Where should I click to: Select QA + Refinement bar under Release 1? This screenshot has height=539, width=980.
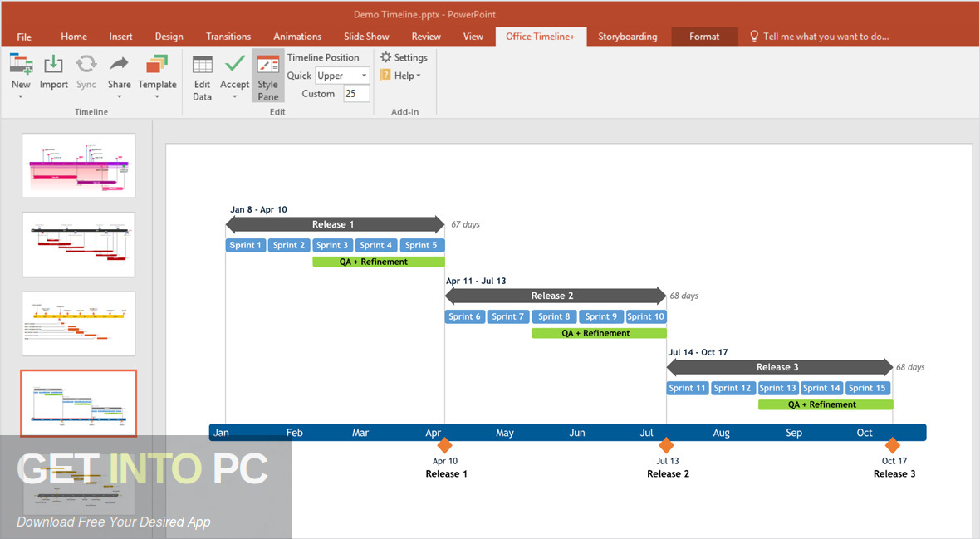pos(378,262)
